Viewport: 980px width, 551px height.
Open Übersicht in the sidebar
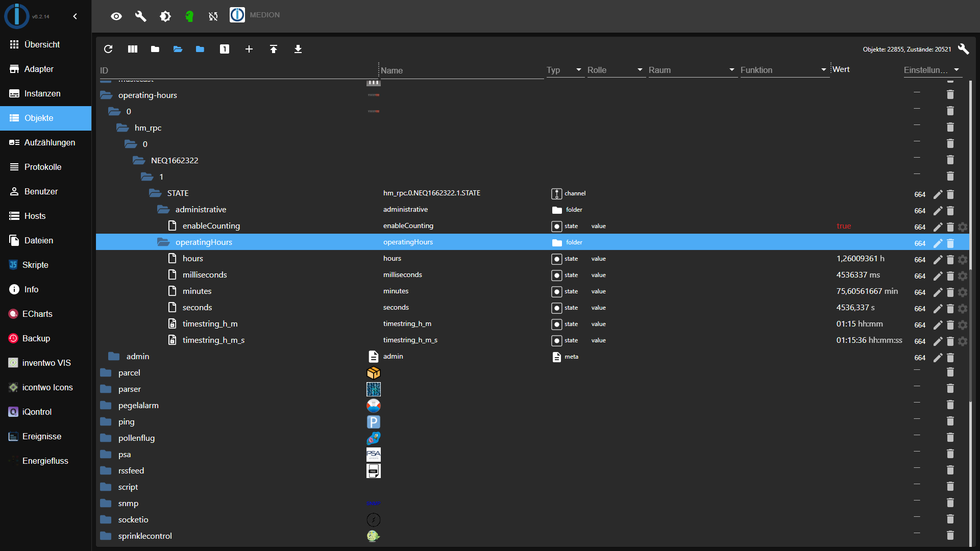point(45,44)
